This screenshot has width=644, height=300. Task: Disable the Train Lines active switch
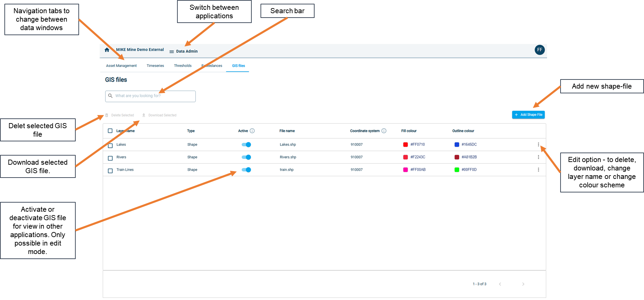click(x=246, y=170)
